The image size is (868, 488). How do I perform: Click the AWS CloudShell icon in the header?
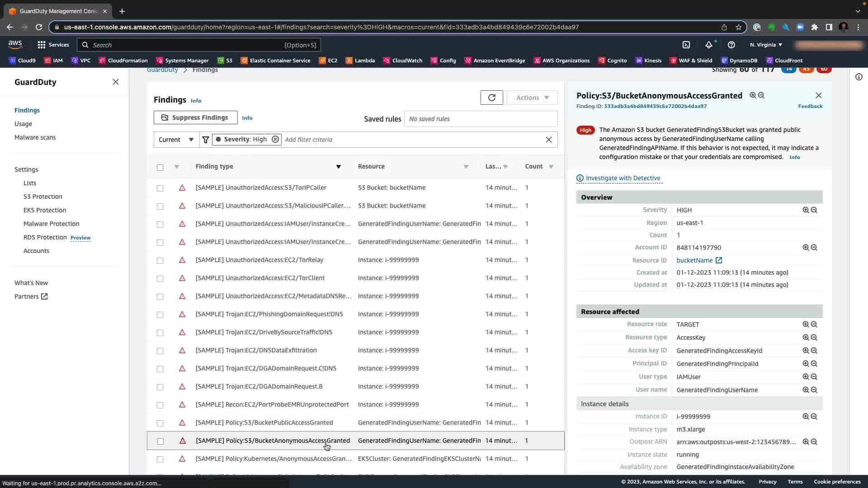(x=686, y=45)
